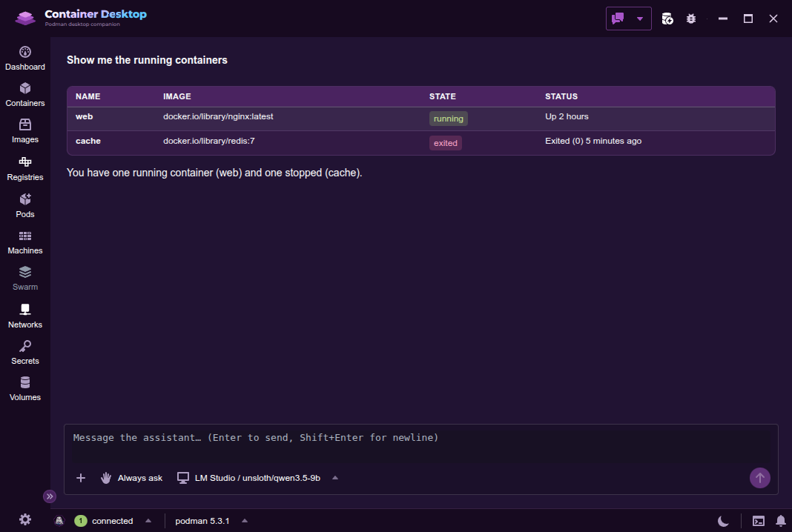792x532 pixels.
Task: Click the STATE column header
Action: click(443, 96)
